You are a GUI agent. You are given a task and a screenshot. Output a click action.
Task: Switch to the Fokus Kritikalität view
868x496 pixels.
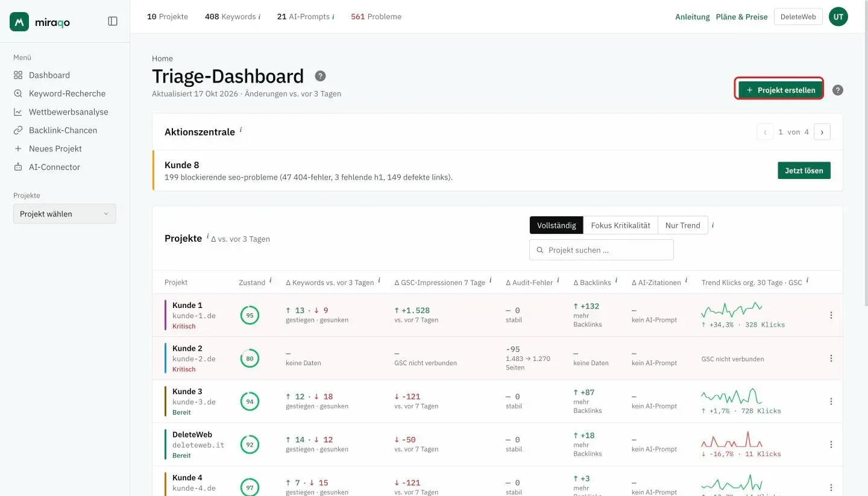(x=620, y=225)
